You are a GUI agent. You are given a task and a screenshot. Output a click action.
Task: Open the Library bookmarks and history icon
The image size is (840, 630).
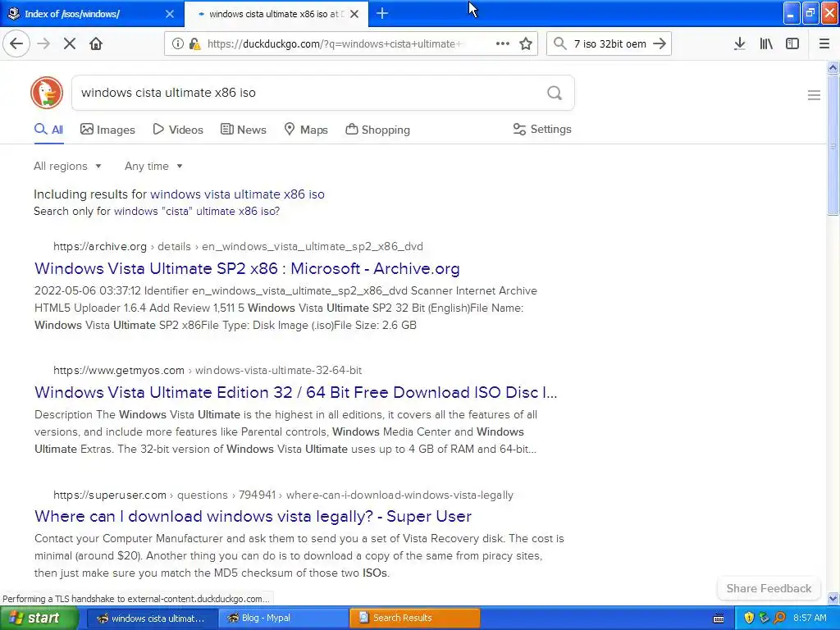[766, 43]
